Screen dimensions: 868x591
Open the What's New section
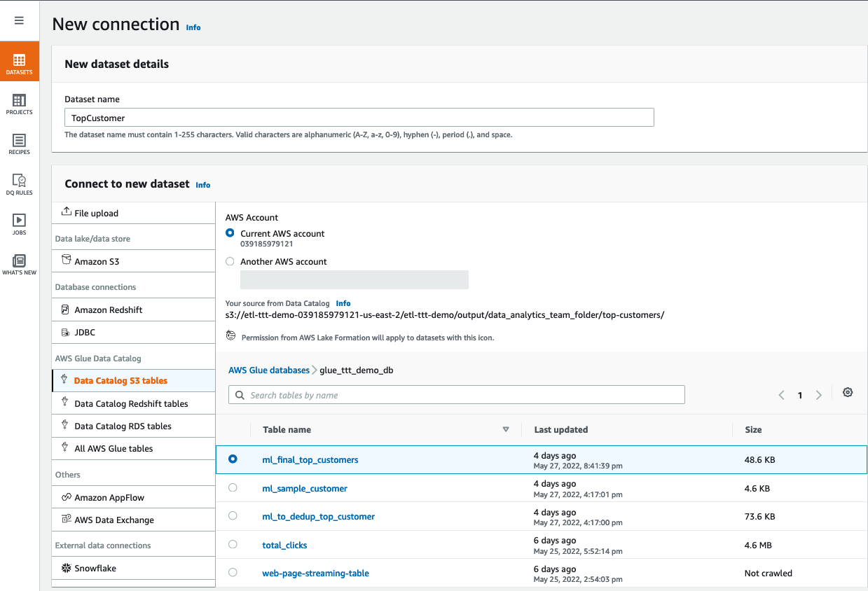20,264
